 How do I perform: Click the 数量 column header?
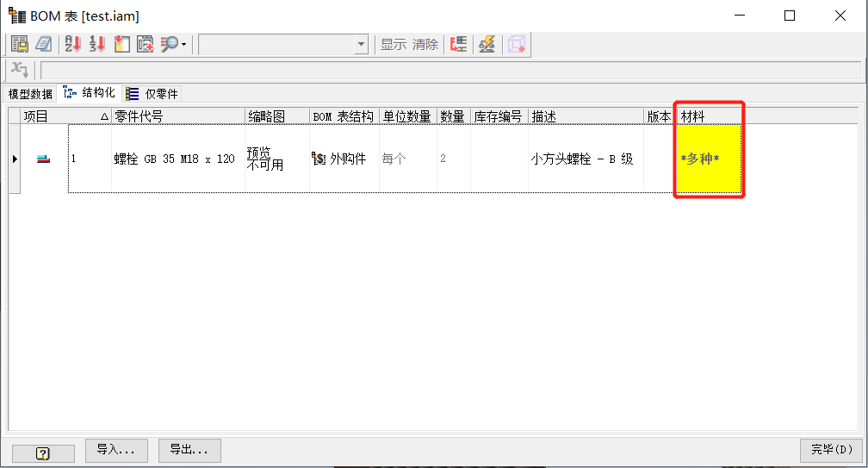[454, 116]
